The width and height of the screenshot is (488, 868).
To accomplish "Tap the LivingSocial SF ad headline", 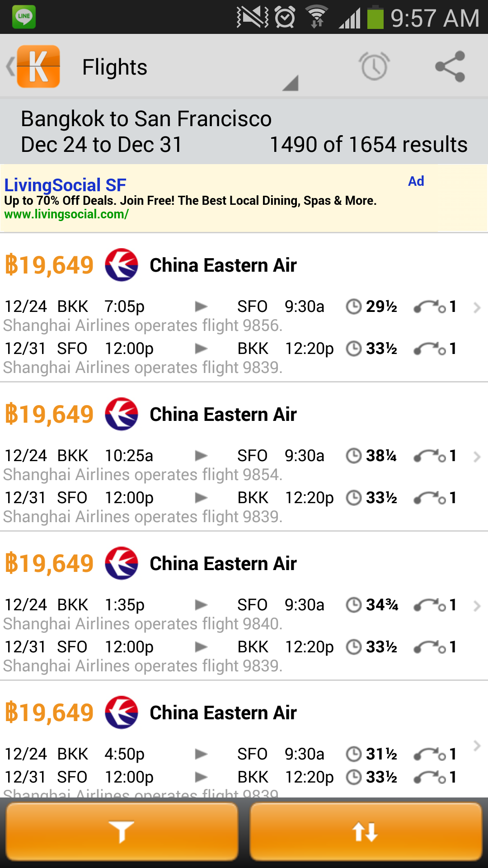I will point(65,185).
